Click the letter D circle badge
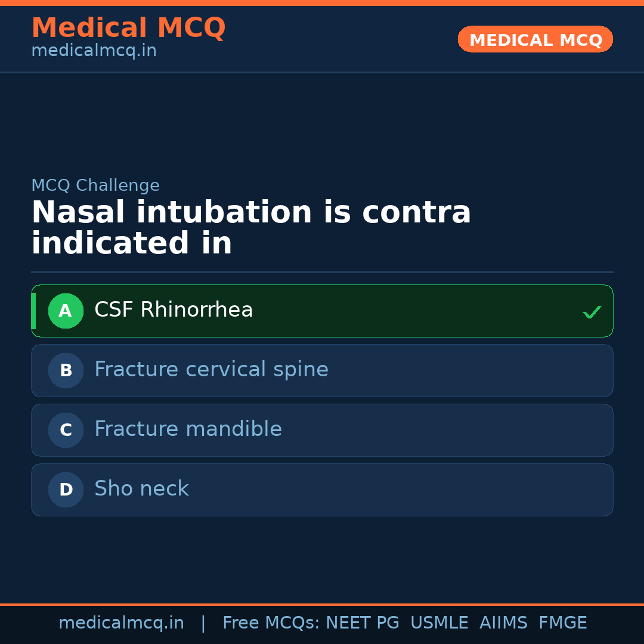This screenshot has height=644, width=644. tap(66, 490)
